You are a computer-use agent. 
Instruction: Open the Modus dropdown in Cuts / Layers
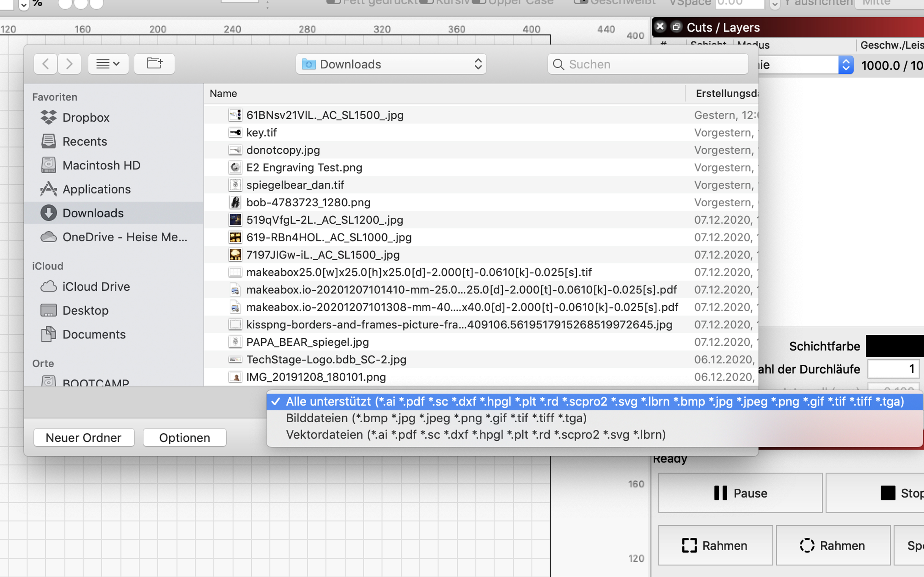click(x=845, y=65)
